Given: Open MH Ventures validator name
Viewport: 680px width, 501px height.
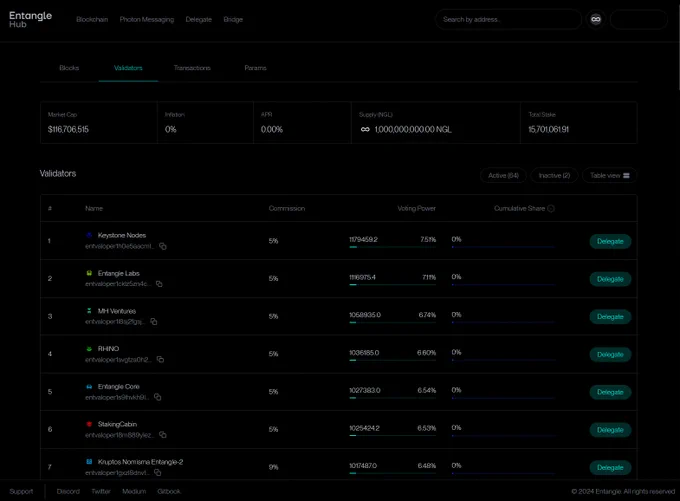Looking at the screenshot, I should click(x=117, y=311).
